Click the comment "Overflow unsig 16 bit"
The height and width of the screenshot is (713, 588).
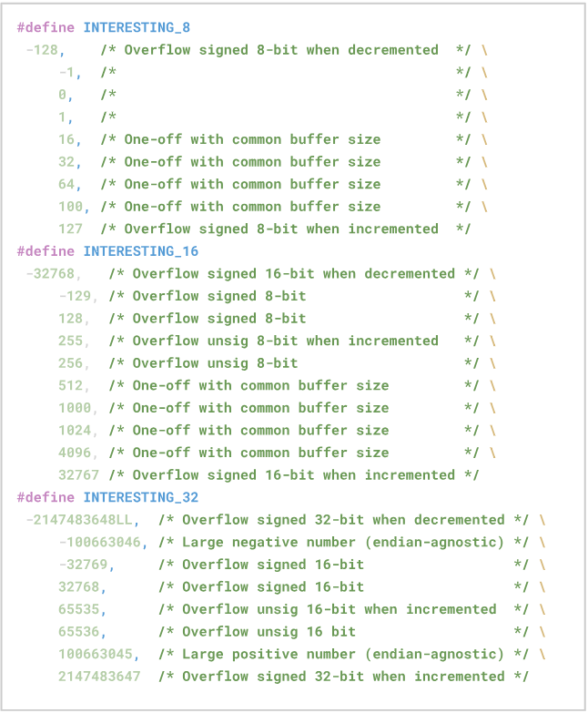click(269, 631)
